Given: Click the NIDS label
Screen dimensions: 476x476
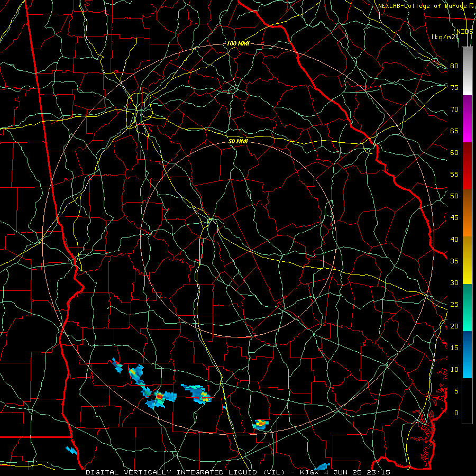Looking at the screenshot, I should click(465, 32).
